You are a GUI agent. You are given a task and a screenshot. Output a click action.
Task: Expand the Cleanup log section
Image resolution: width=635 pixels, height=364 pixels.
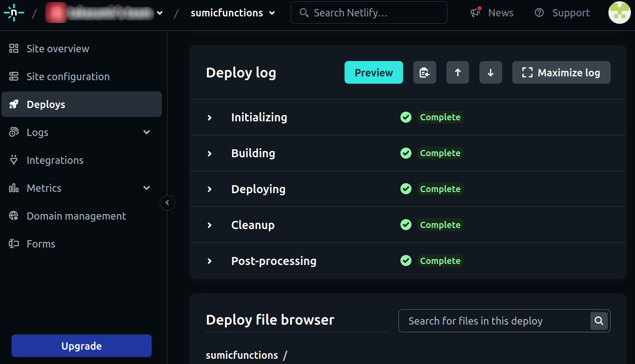(210, 225)
